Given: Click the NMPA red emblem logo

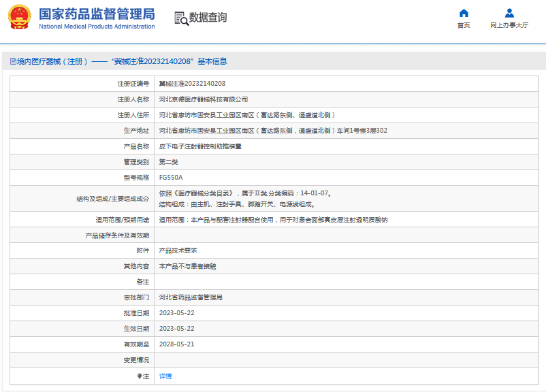Looking at the screenshot, I should point(18,16).
